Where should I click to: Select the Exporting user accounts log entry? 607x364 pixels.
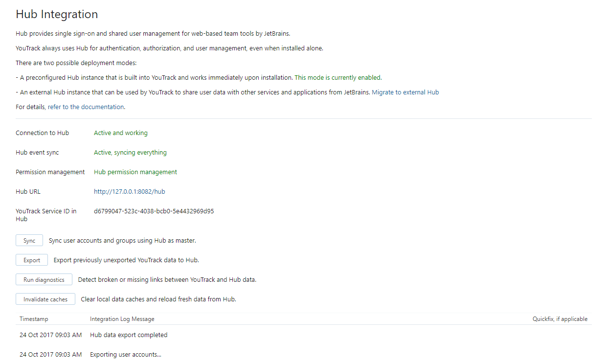(126, 355)
